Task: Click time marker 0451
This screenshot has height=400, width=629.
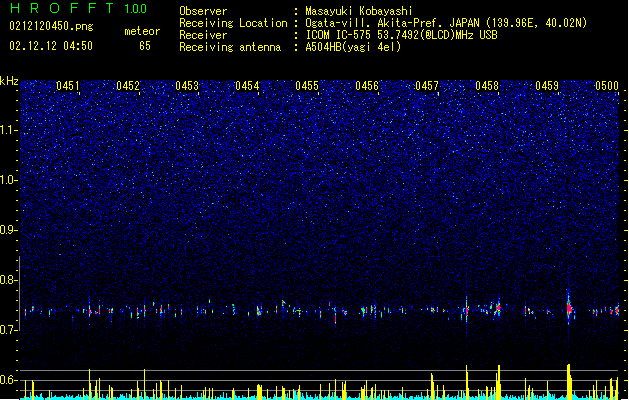Action: pos(67,86)
